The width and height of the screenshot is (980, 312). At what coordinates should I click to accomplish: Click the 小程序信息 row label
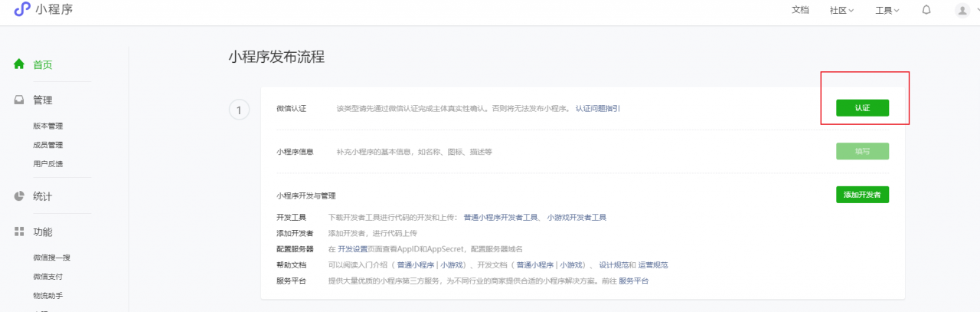(295, 152)
